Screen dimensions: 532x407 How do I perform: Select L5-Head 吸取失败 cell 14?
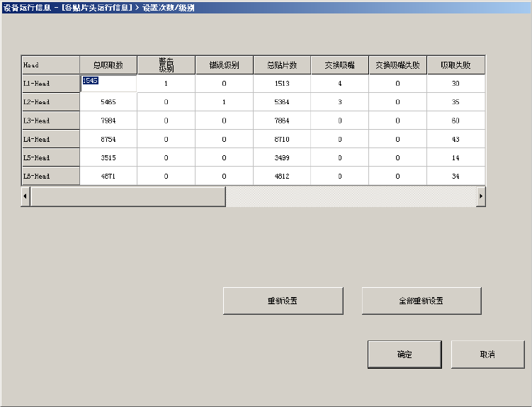[455, 157]
